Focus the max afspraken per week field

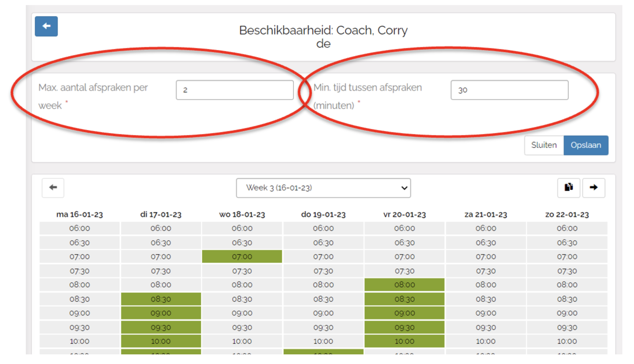tap(234, 90)
